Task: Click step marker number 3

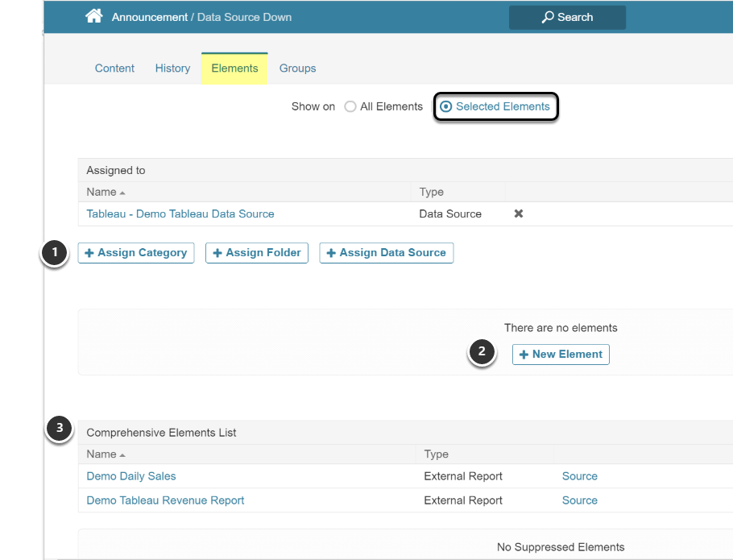Action: (x=59, y=429)
